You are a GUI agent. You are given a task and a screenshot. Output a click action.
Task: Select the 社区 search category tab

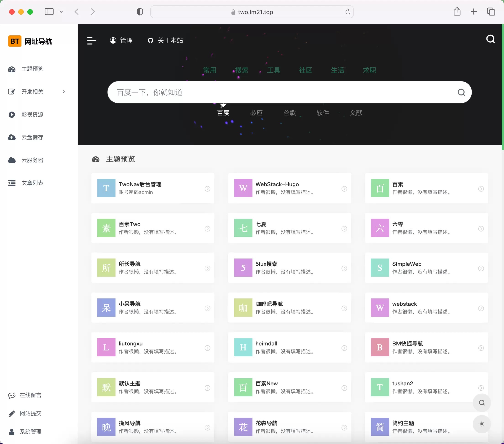pos(305,70)
